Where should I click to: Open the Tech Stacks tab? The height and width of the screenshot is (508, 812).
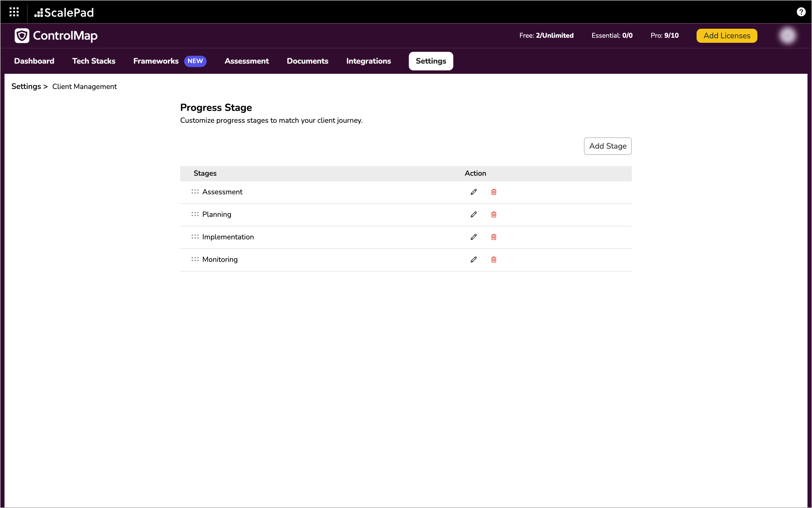(x=94, y=61)
